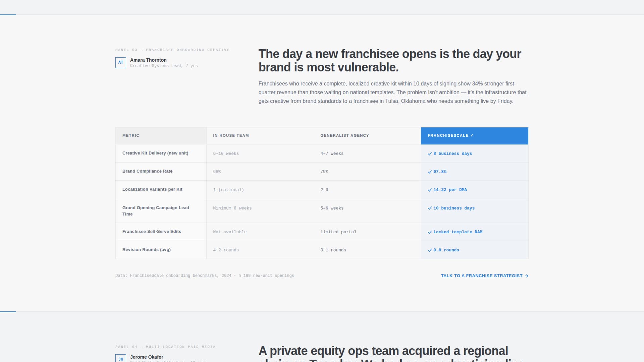The width and height of the screenshot is (644, 362).
Task: Open the Talk to a Franchise Strategist link
Action: (x=485, y=276)
